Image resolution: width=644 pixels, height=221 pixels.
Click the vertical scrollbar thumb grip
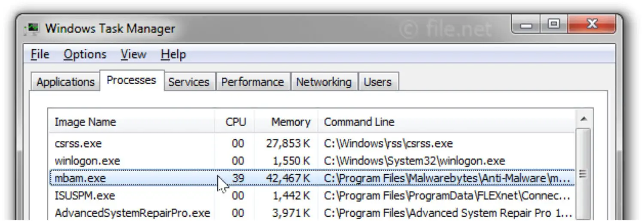tap(583, 174)
